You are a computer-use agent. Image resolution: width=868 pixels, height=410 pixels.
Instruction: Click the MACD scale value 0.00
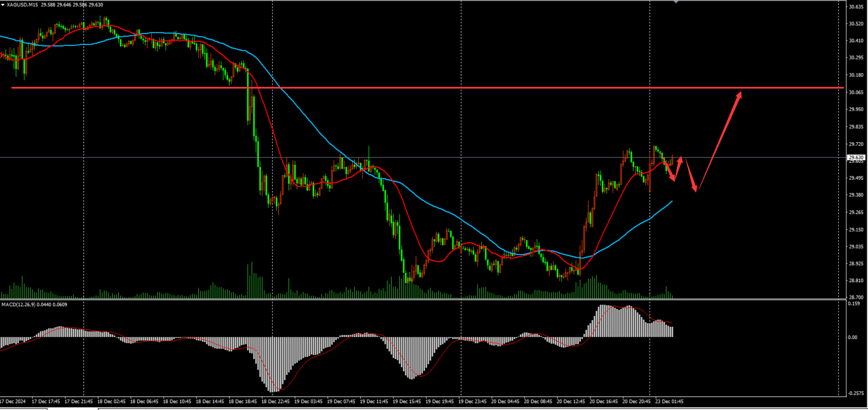pyautogui.click(x=852, y=337)
